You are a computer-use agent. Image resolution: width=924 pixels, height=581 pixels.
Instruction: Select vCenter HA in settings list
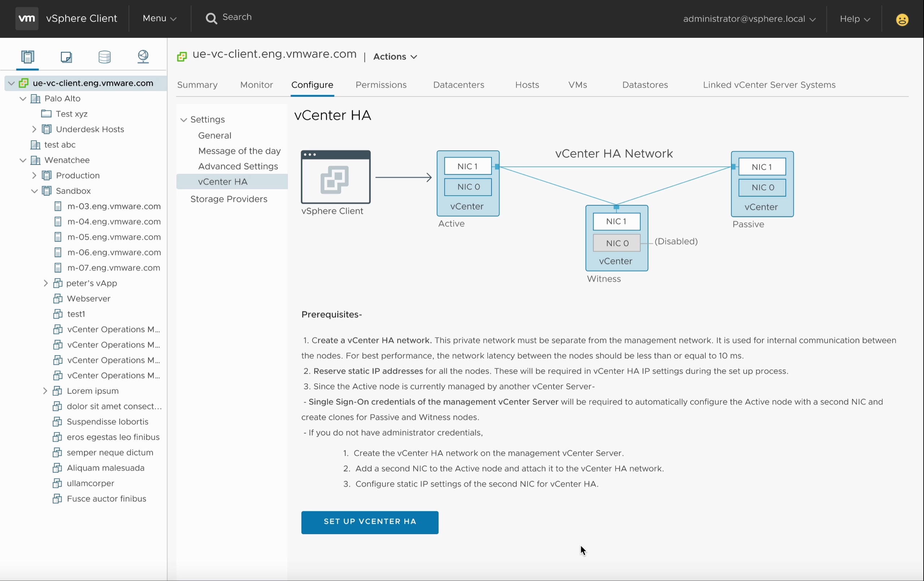232,182
